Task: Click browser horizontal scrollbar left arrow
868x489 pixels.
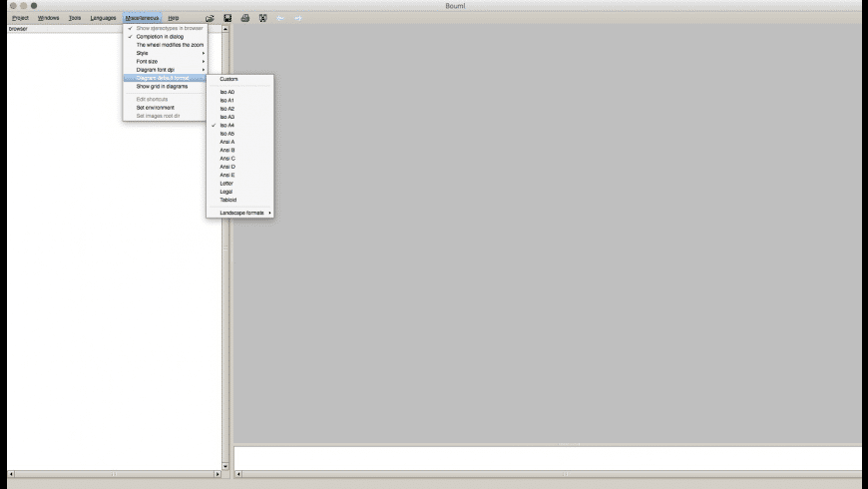Action: 11,474
